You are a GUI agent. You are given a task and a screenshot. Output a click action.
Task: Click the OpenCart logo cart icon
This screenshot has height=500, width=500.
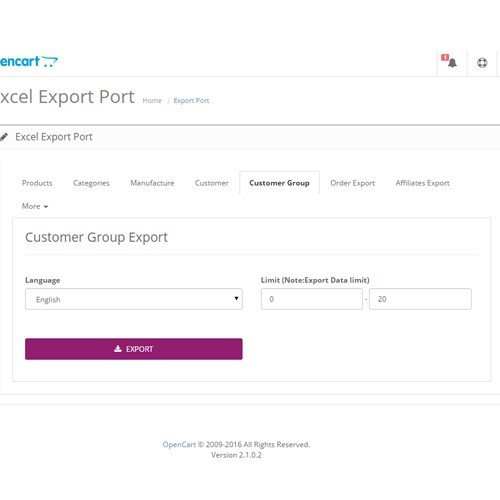coord(50,62)
